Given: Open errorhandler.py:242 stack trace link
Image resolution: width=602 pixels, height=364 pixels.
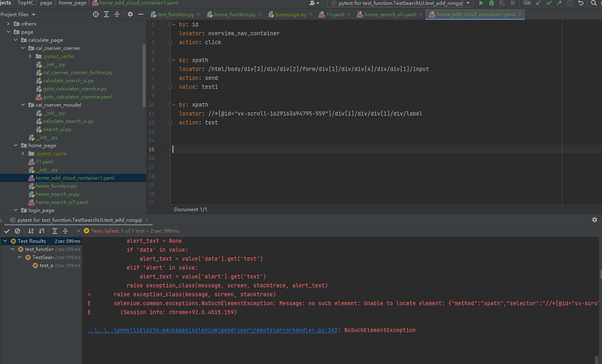Looking at the screenshot, I should tap(213, 330).
